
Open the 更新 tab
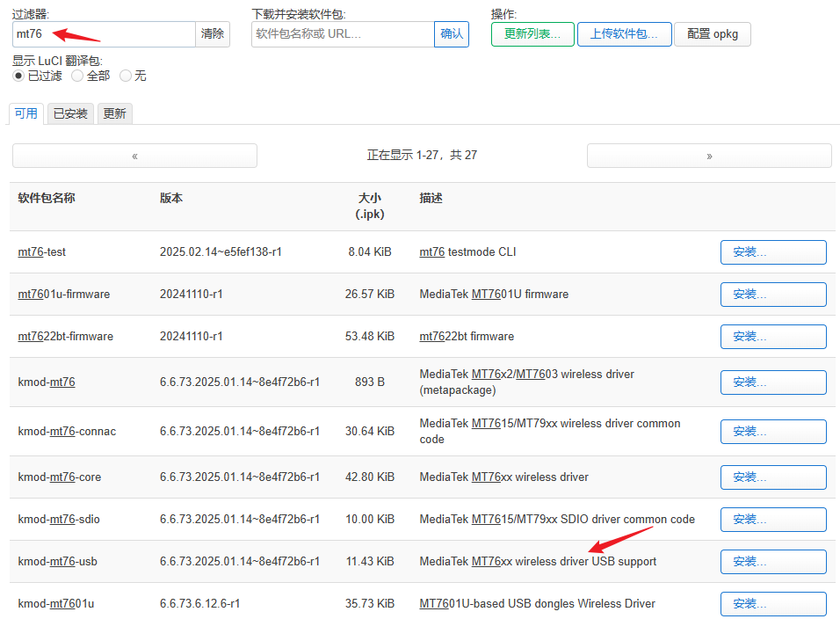click(114, 113)
